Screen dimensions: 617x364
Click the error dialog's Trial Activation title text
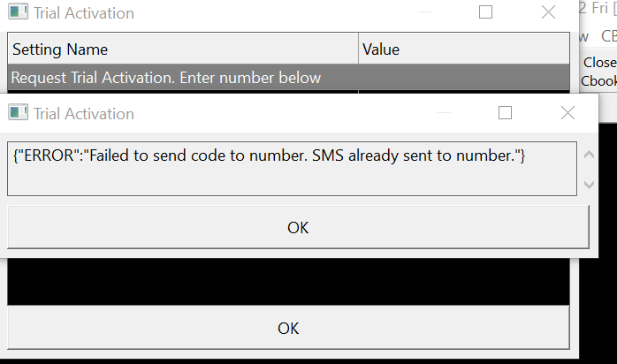84,113
